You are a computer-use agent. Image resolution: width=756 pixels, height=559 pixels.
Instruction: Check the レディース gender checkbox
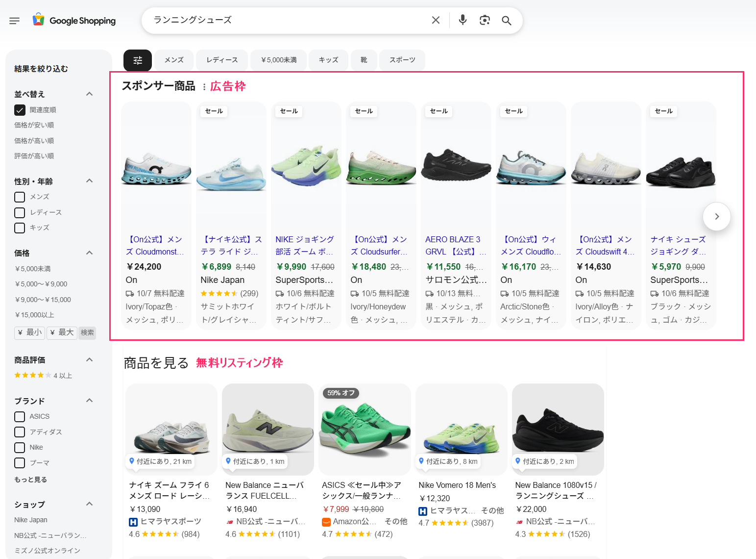20,213
